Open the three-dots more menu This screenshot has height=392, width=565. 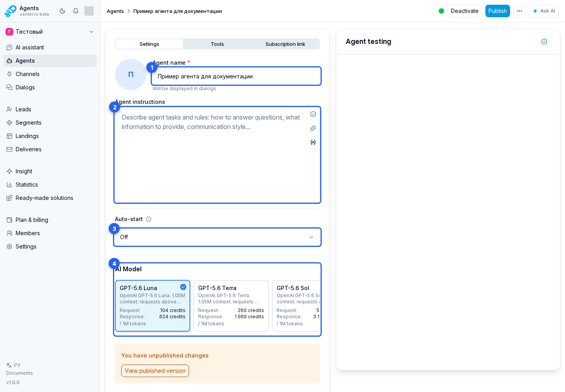[x=519, y=11]
